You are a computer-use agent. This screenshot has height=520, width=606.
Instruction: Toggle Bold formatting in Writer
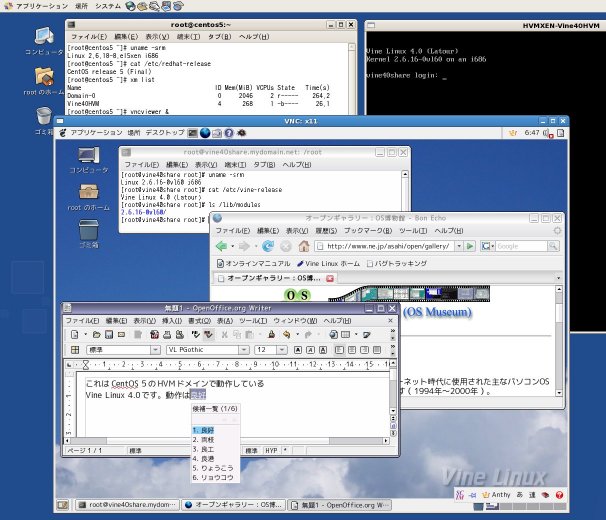pos(298,350)
